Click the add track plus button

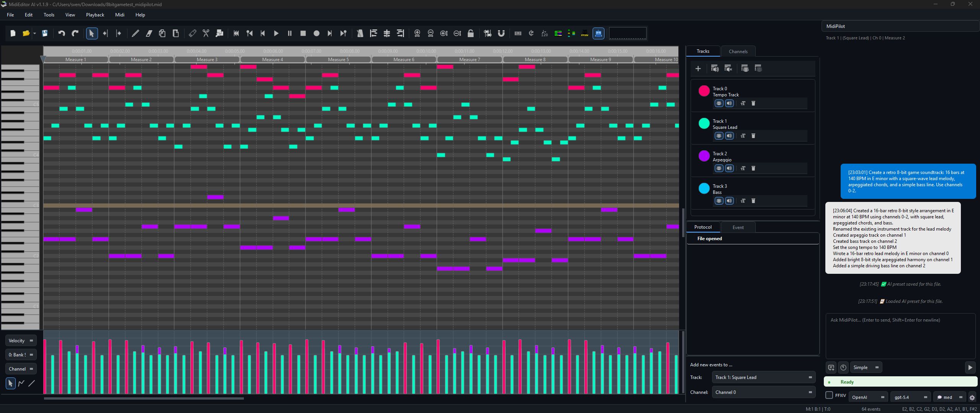pos(698,68)
